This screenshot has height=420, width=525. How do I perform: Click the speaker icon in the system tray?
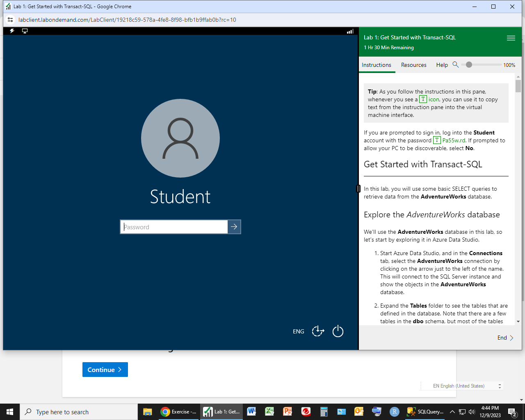point(472,412)
